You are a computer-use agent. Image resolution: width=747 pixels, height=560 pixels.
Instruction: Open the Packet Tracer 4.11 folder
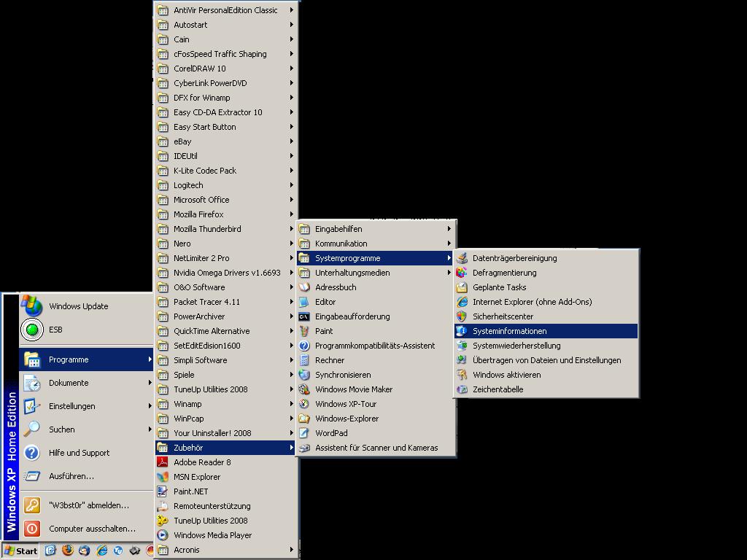[x=225, y=302]
